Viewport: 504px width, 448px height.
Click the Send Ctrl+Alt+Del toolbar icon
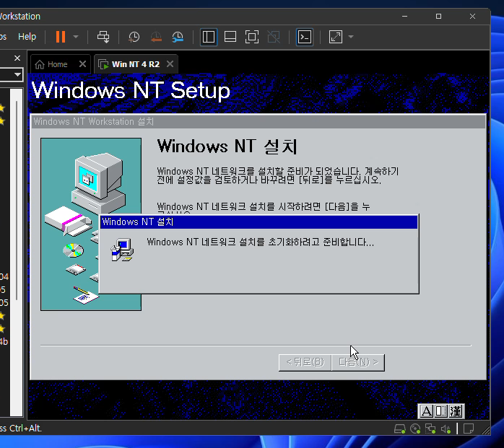(103, 37)
